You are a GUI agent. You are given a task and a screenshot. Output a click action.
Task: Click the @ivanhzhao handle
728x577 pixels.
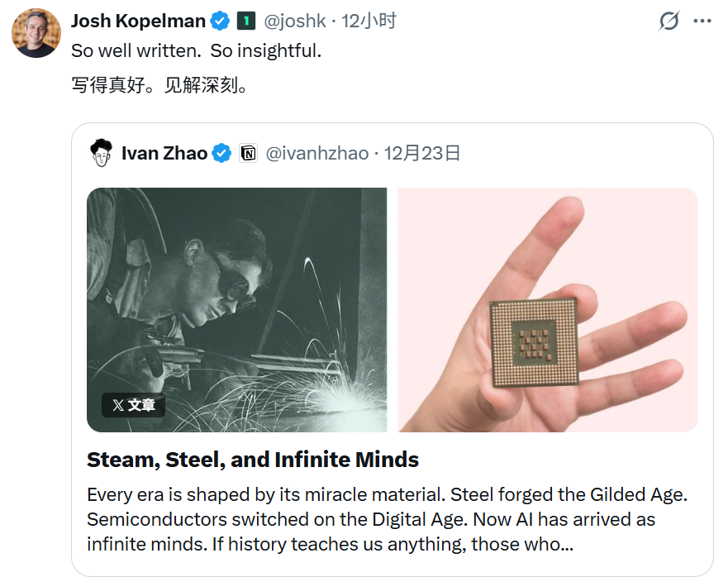click(x=316, y=153)
